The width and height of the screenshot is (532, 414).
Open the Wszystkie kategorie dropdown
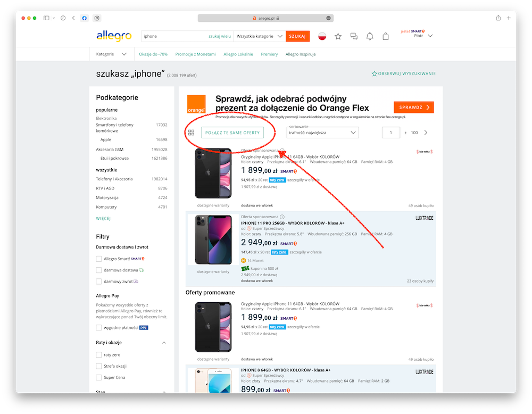coord(260,36)
